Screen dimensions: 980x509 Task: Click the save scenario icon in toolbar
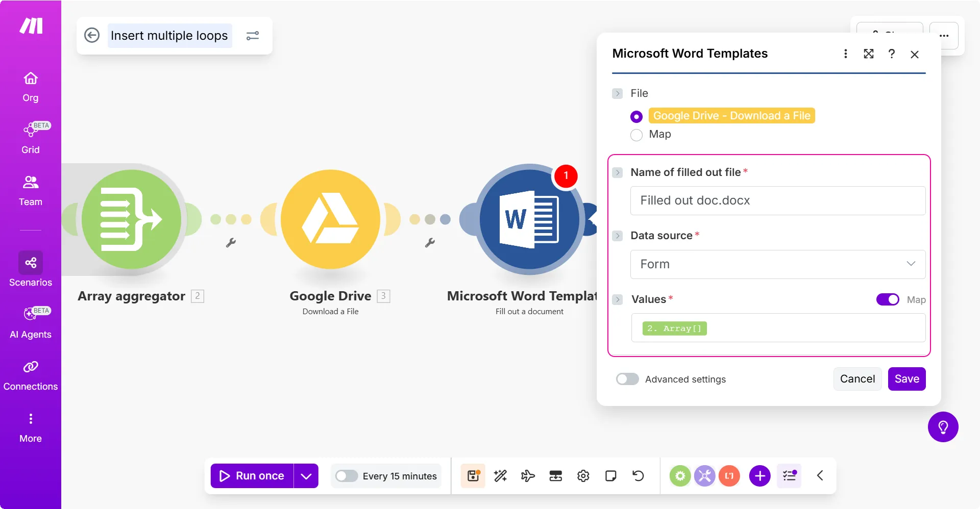click(473, 476)
